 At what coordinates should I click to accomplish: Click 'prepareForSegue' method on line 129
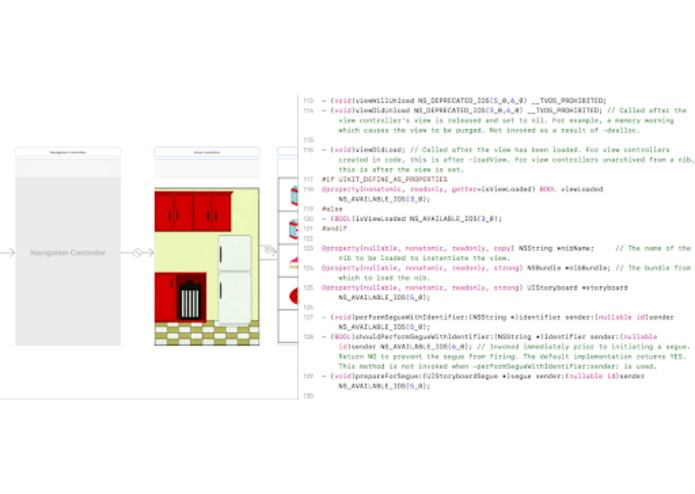tap(387, 376)
